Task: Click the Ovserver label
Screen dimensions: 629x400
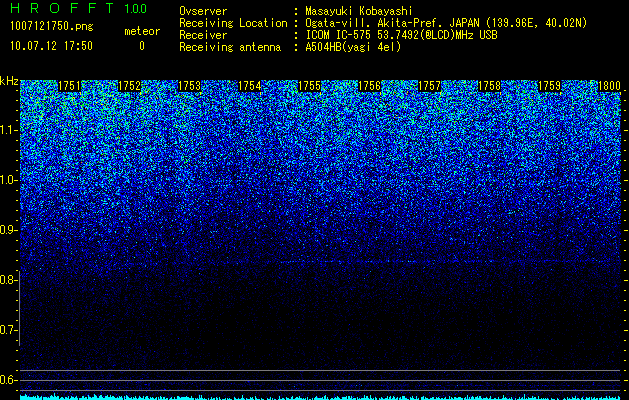Action: point(203,11)
